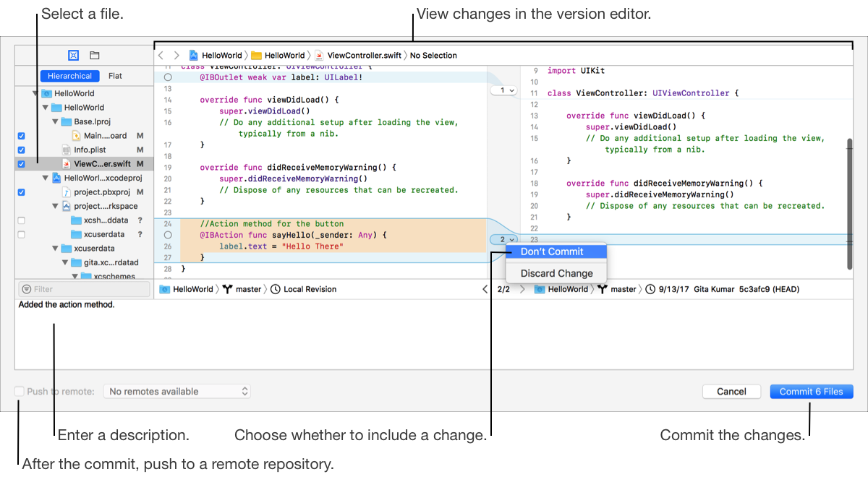This screenshot has width=868, height=477.
Task: Select the source control navigator icon
Action: coord(73,55)
